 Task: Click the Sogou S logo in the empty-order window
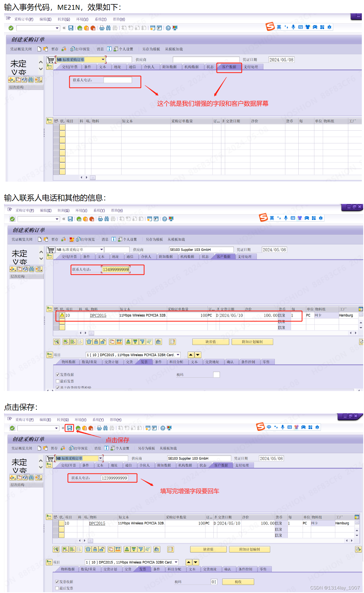click(270, 27)
